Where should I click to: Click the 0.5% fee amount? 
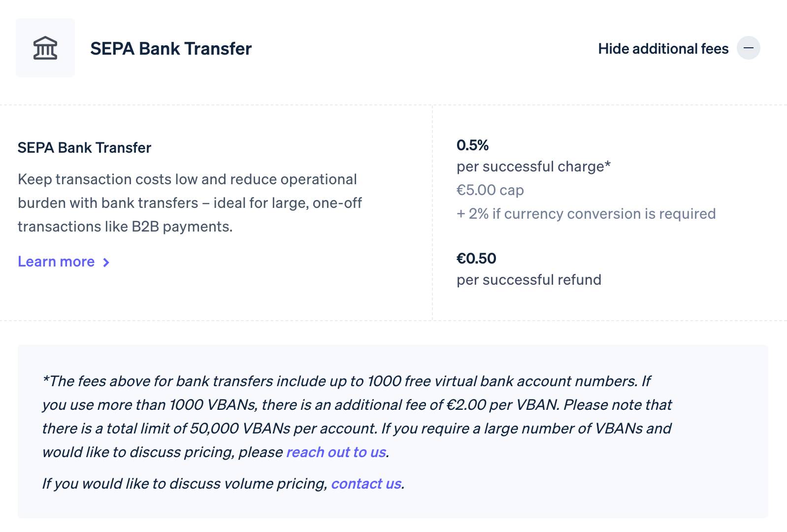coord(472,145)
